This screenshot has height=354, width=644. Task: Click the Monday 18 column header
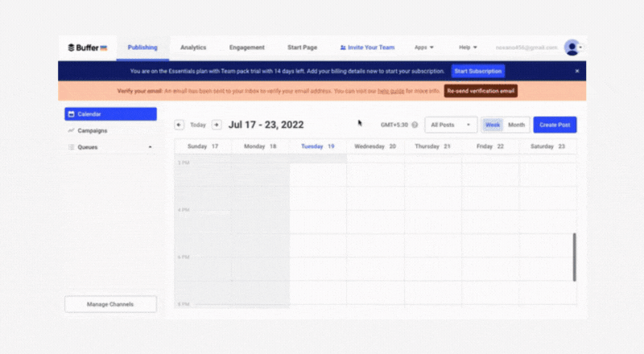click(260, 146)
